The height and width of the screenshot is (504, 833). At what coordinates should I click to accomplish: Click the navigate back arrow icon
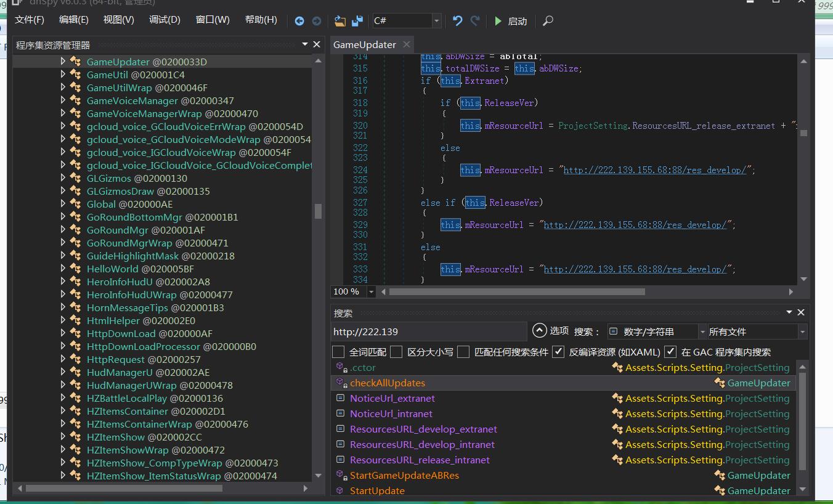click(x=299, y=21)
